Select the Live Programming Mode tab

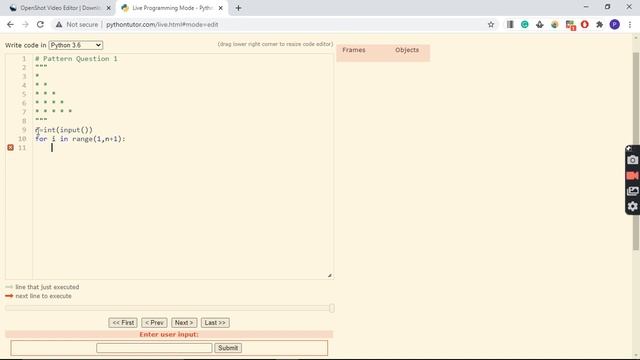pyautogui.click(x=172, y=8)
